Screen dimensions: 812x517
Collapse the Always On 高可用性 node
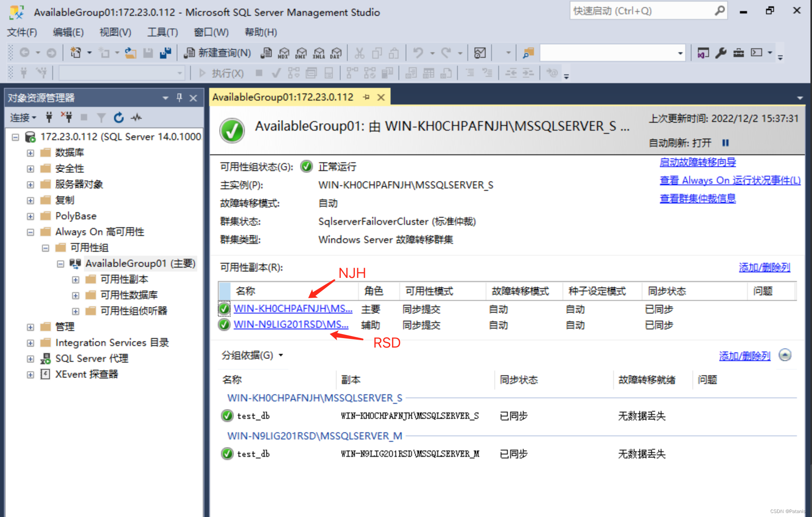(30, 232)
